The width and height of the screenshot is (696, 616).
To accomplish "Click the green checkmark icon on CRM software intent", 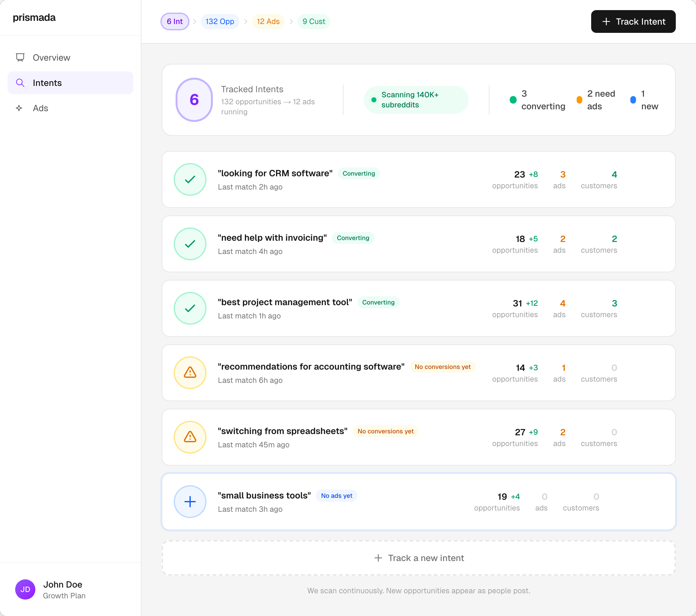I will (x=190, y=179).
